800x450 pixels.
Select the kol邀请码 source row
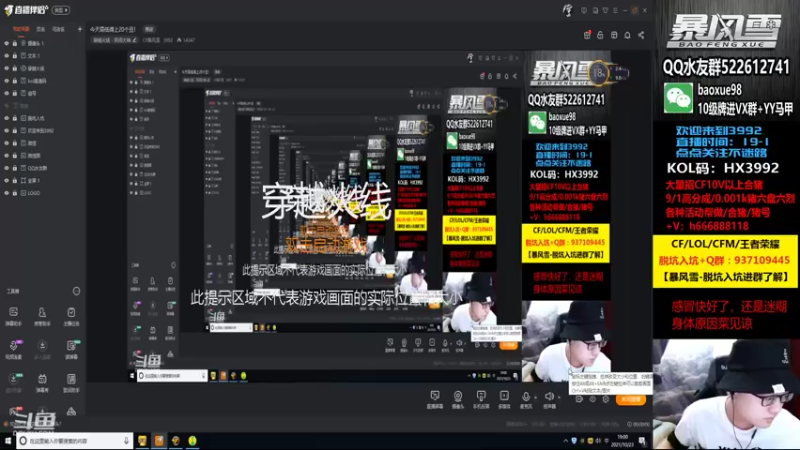coord(43,81)
